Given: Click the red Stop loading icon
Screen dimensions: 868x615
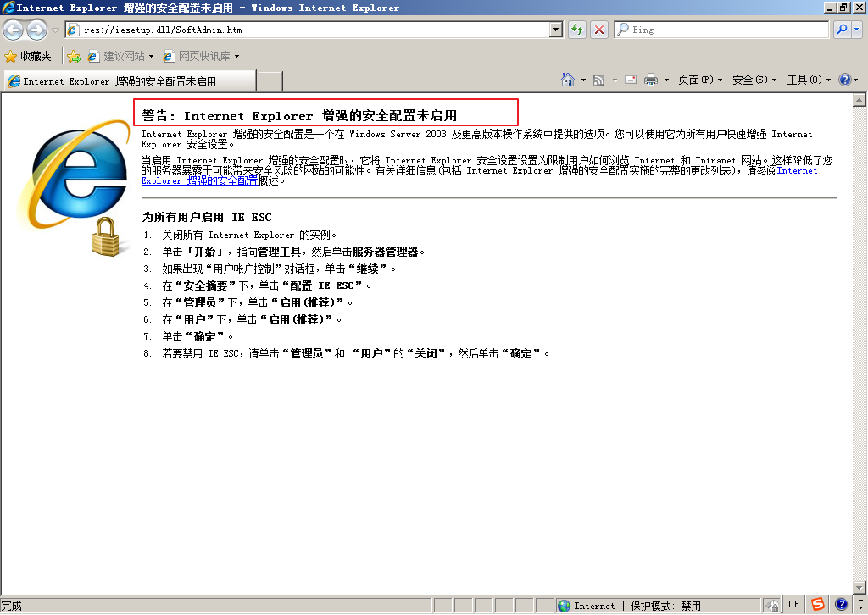Looking at the screenshot, I should 598,30.
